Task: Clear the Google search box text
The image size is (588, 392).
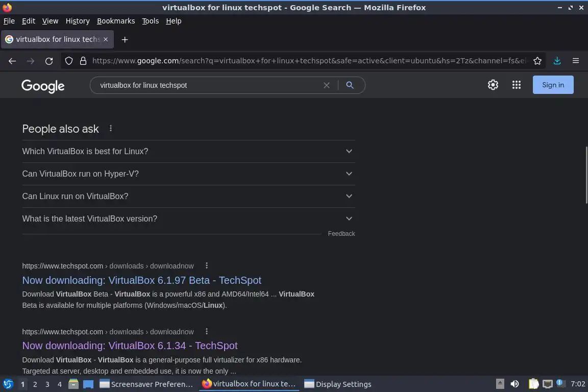Action: point(327,85)
